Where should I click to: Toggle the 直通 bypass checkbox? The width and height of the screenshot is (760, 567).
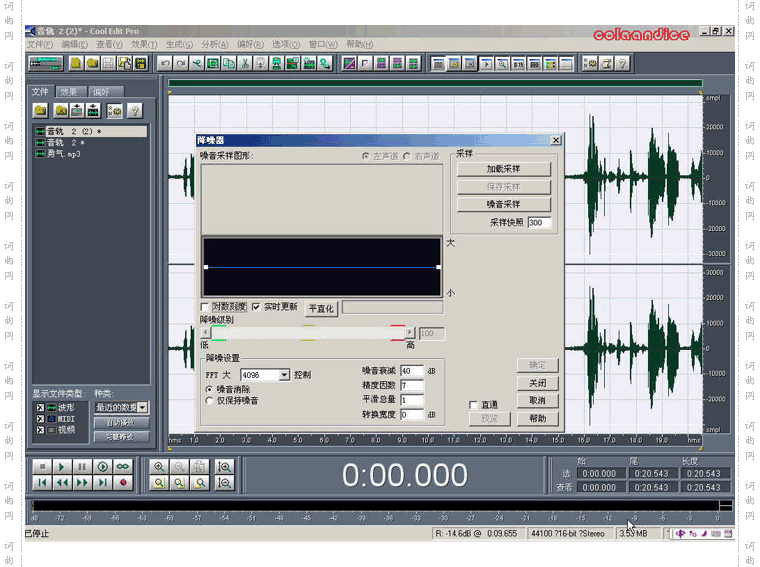pyautogui.click(x=473, y=405)
